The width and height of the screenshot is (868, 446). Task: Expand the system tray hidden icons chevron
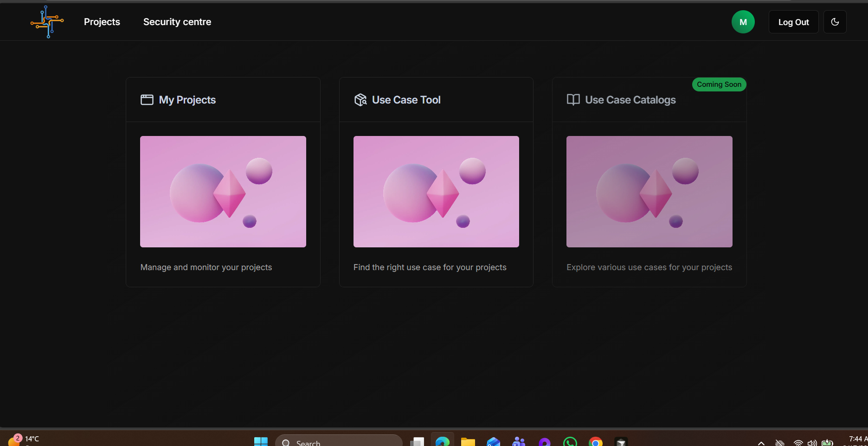761,443
